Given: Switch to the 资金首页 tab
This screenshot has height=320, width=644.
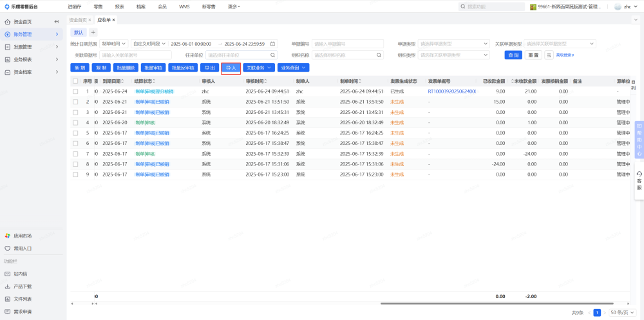Looking at the screenshot, I should (x=77, y=20).
